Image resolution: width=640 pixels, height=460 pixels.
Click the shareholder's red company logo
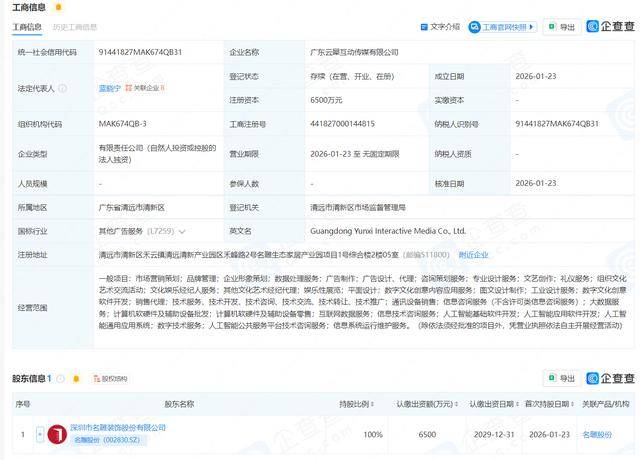57,434
